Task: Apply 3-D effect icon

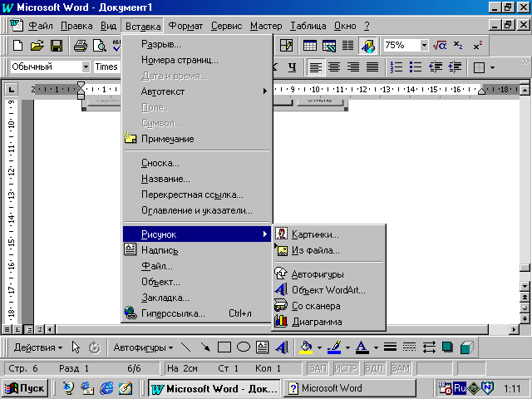Action: [x=467, y=347]
